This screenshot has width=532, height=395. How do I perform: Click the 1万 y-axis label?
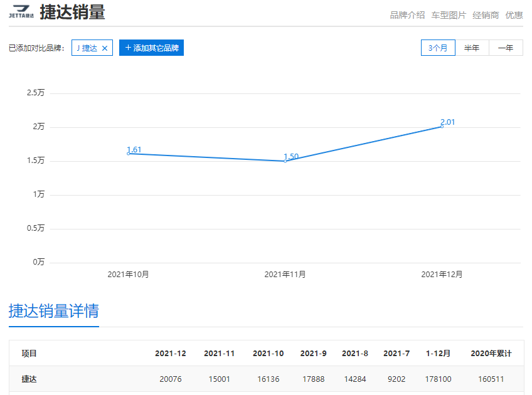click(39, 194)
